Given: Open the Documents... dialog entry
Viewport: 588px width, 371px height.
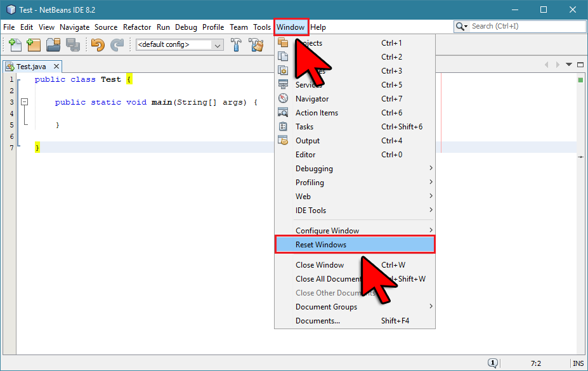Looking at the screenshot, I should [355, 320].
